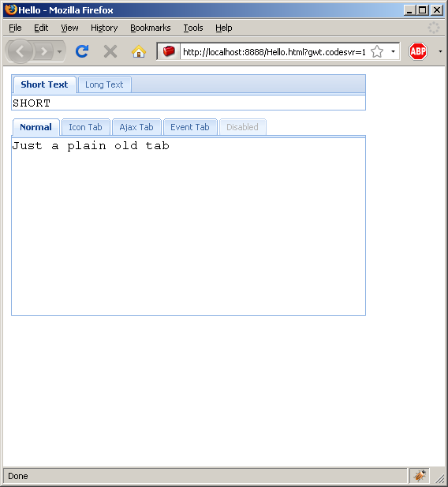
Task: Click the greyed-out Disabled tab
Action: [x=242, y=127]
